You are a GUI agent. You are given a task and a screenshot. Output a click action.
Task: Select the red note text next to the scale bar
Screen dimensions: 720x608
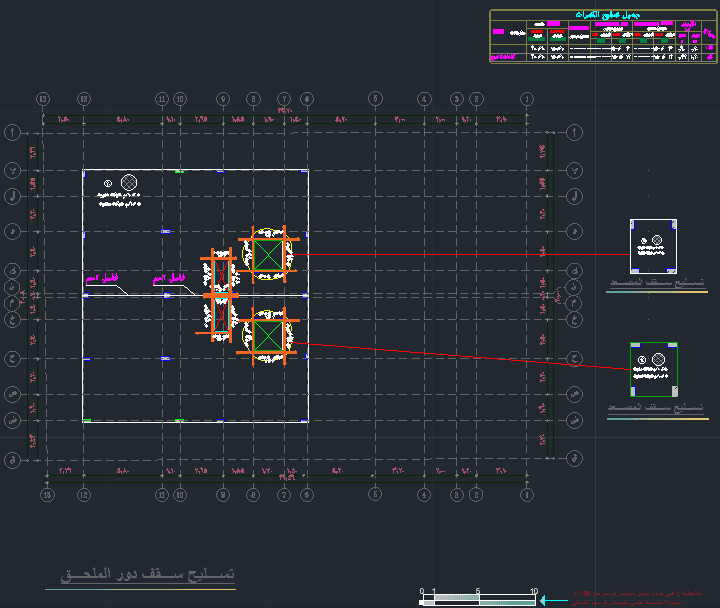click(x=637, y=598)
